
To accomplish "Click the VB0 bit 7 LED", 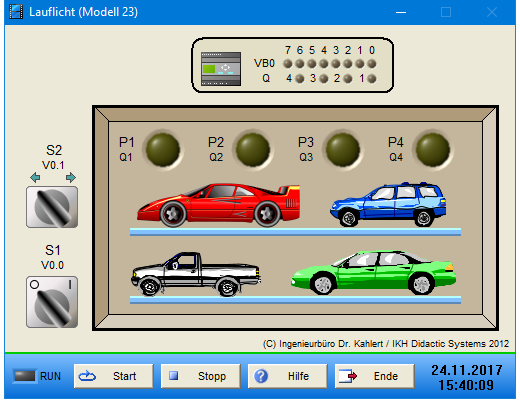I will pos(288,63).
